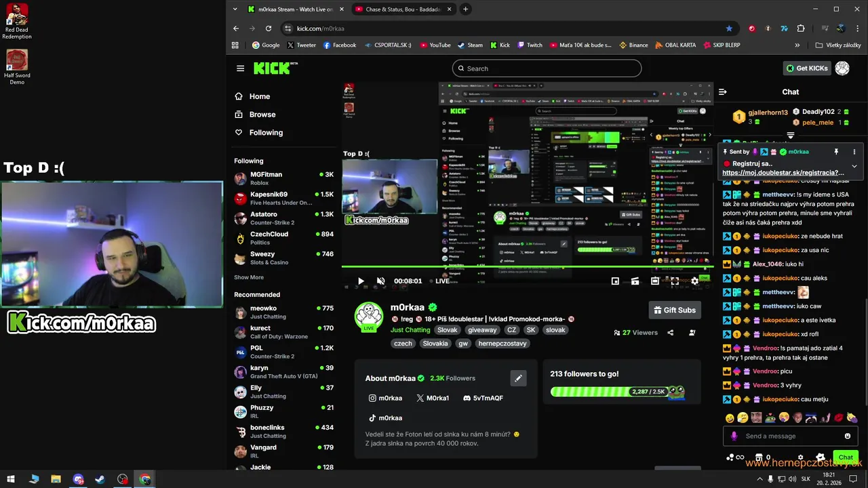The width and height of the screenshot is (868, 488).
Task: Open the chat shop icon
Action: click(x=759, y=457)
